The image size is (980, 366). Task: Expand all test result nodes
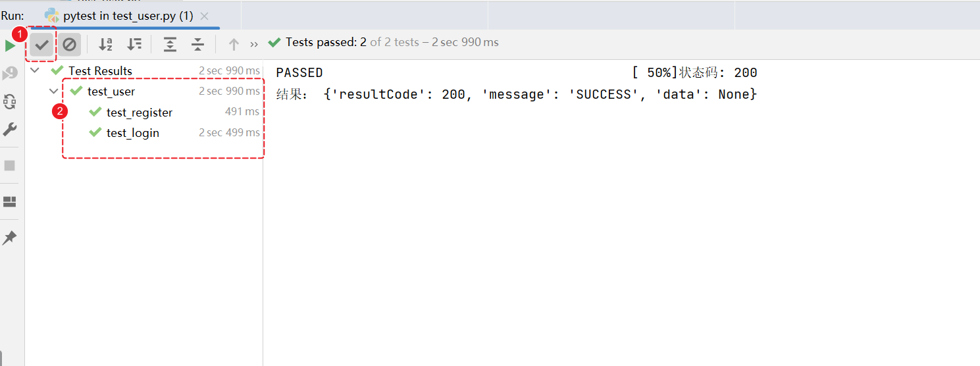point(170,45)
